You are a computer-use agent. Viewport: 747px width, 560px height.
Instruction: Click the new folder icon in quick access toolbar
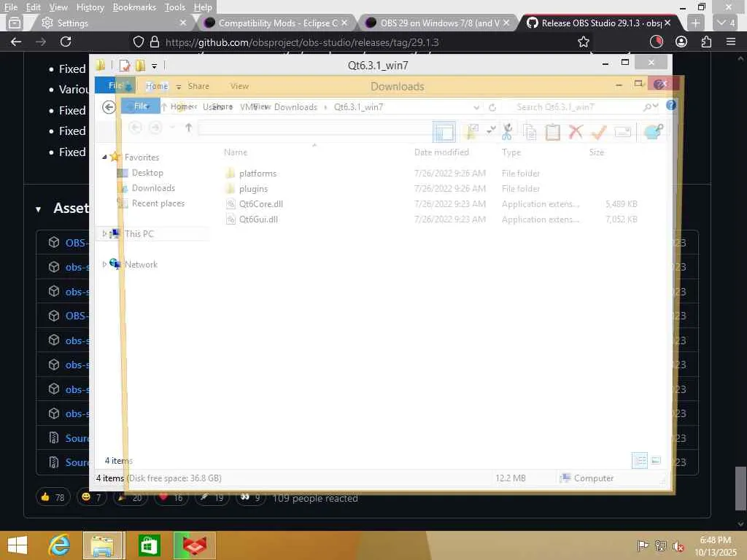(140, 66)
